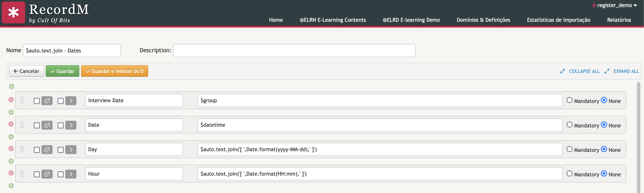This screenshot has height=193, width=644.
Task: Select Mandatory for the Hour field
Action: click(570, 174)
